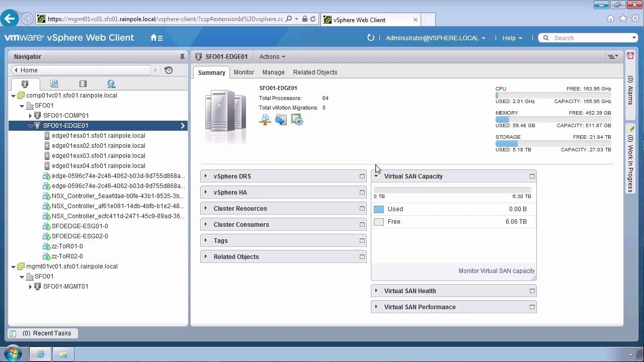Maximize the Virtual SAN Health panel
The height and width of the screenshot is (362, 644).
click(532, 291)
